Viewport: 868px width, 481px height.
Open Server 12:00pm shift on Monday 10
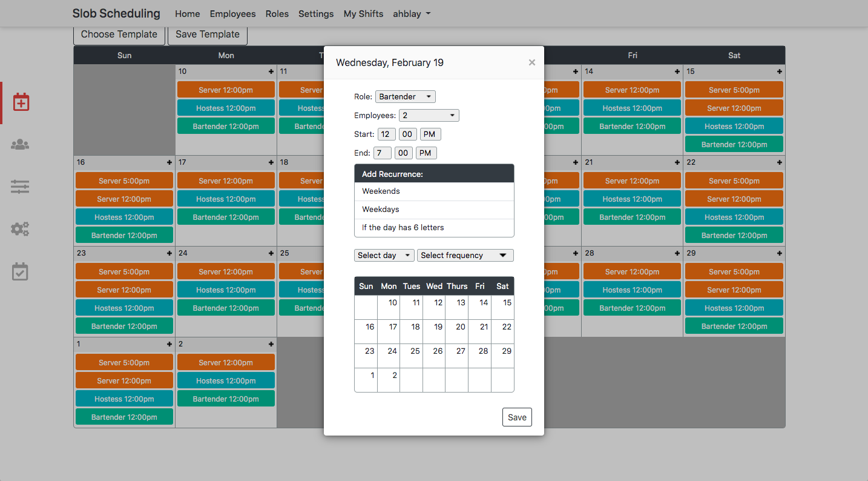coord(226,90)
